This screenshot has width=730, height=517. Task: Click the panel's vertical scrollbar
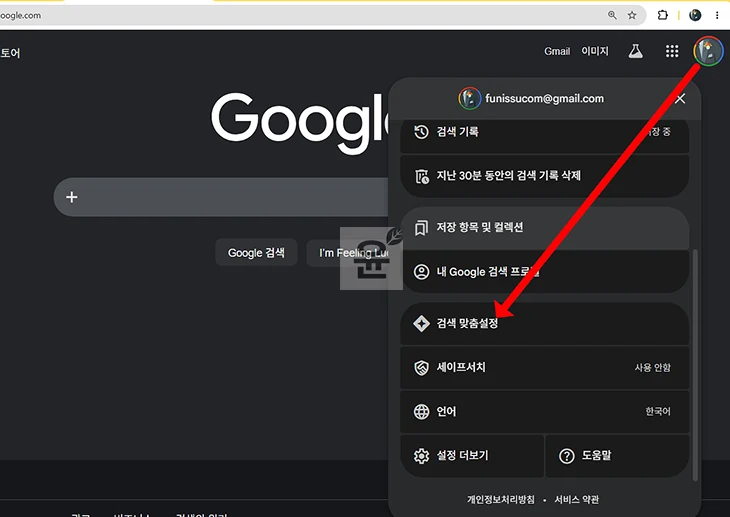pos(695,365)
